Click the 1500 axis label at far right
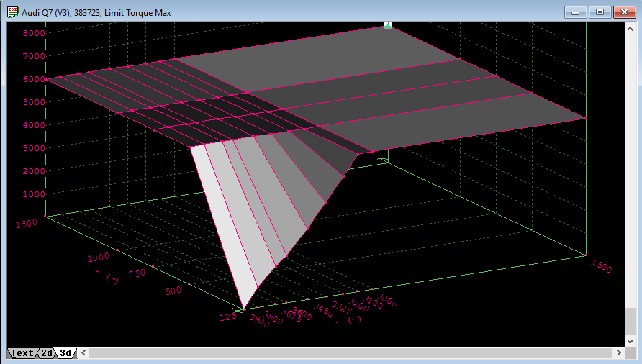Viewport: 642px width, 364px height. (x=601, y=267)
